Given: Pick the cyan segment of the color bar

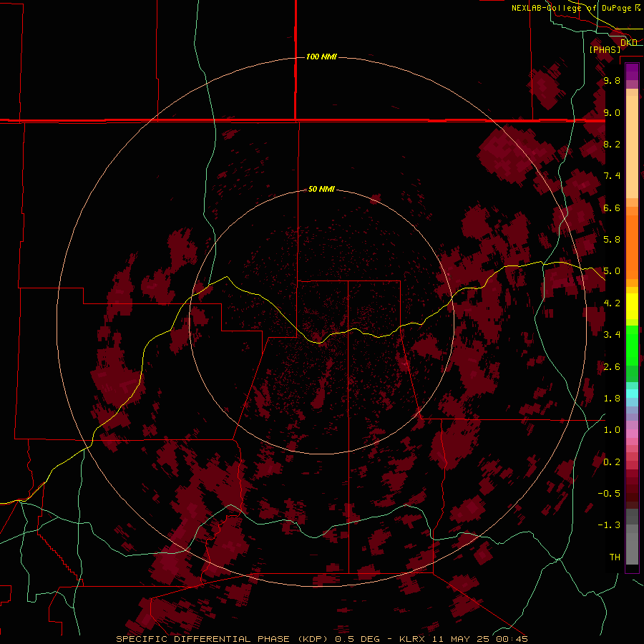Looking at the screenshot, I should point(632,394).
